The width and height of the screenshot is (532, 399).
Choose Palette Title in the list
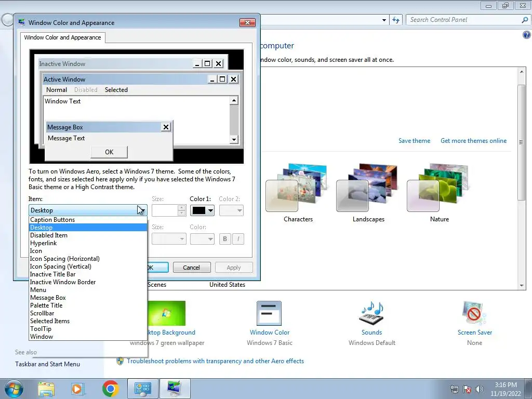[88, 305]
